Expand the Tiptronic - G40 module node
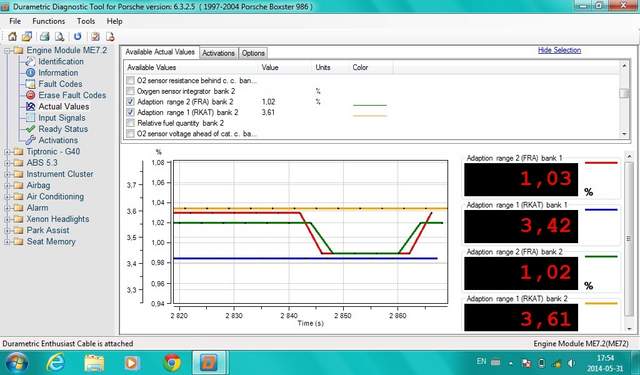The image size is (640, 375). (x=7, y=152)
